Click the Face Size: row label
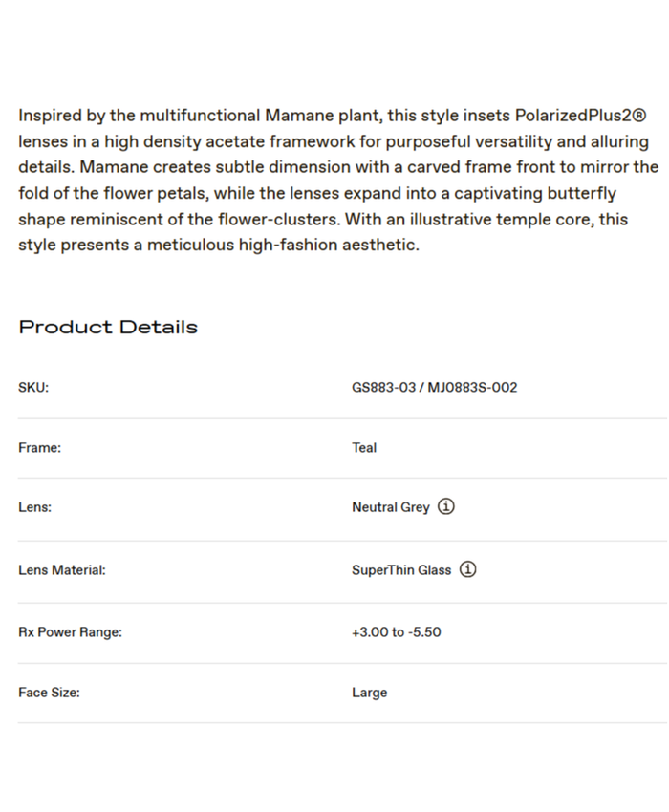 [49, 693]
